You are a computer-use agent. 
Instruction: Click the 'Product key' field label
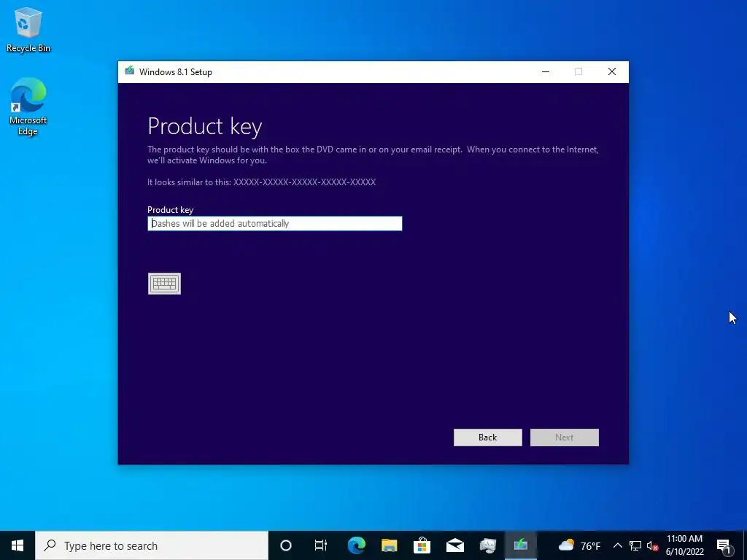pyautogui.click(x=170, y=209)
